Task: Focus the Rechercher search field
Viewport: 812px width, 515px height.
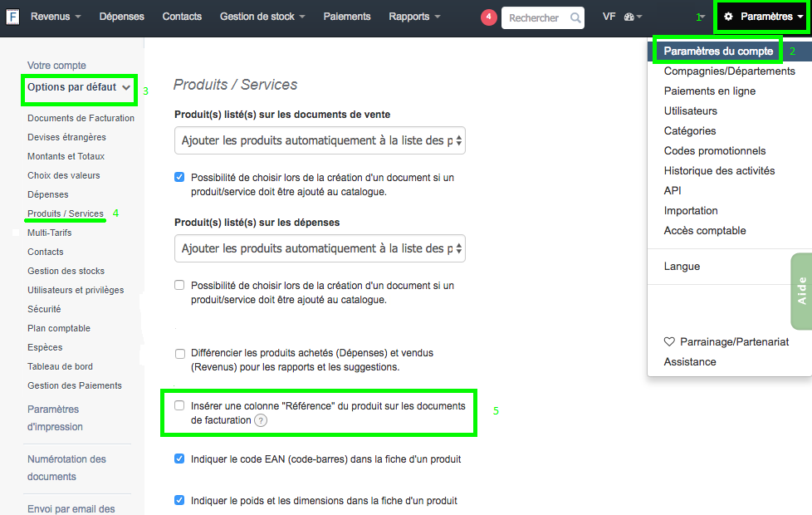Action: click(535, 17)
